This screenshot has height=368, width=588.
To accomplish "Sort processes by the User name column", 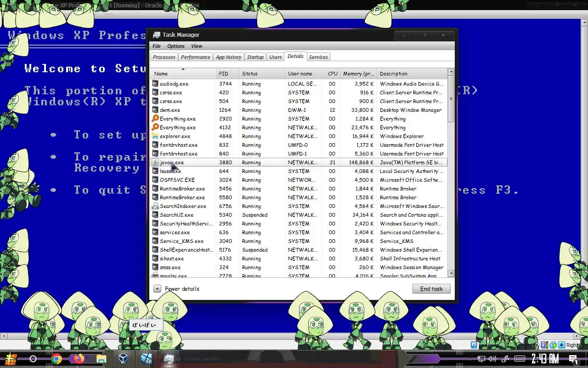I will click(x=303, y=74).
